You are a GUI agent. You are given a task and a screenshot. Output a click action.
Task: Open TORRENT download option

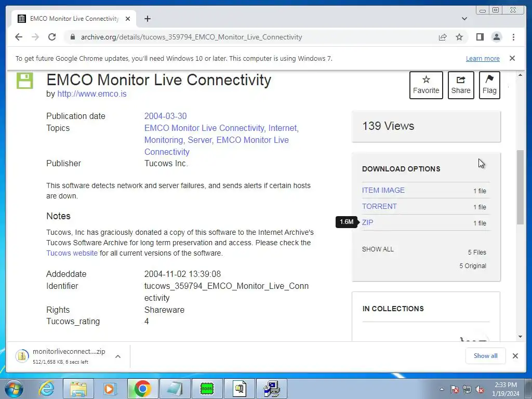pos(379,206)
